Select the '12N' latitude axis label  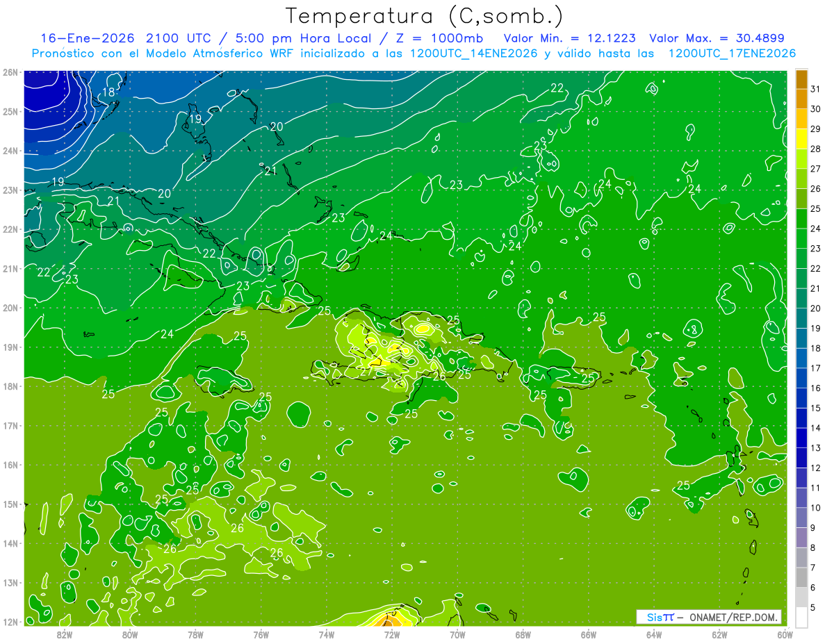(10, 622)
